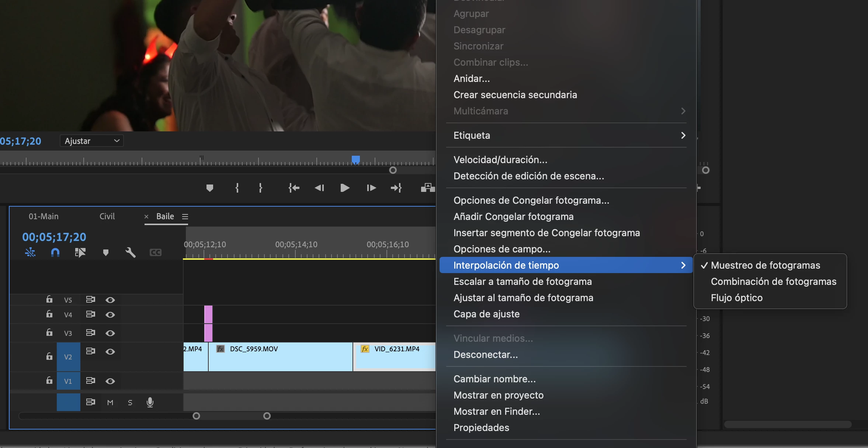Choose Velocidad/duración from context menu
This screenshot has height=448, width=868.
(x=500, y=160)
